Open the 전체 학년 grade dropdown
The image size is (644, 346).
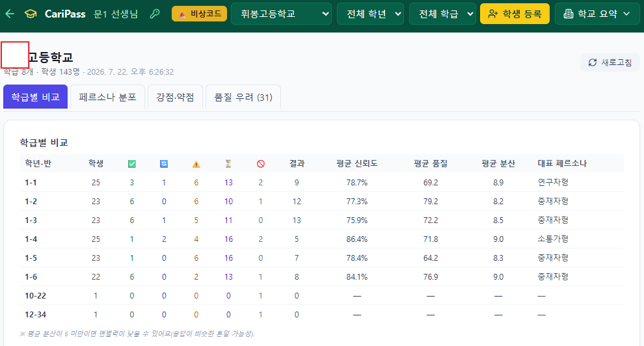pyautogui.click(x=371, y=14)
